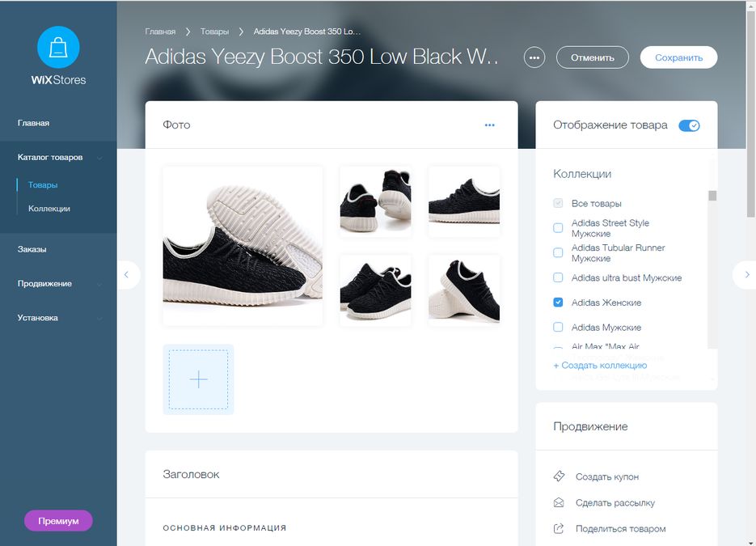756x546 pixels.
Task: Check Adidas Street Style Мужские checkbox
Action: (x=558, y=227)
